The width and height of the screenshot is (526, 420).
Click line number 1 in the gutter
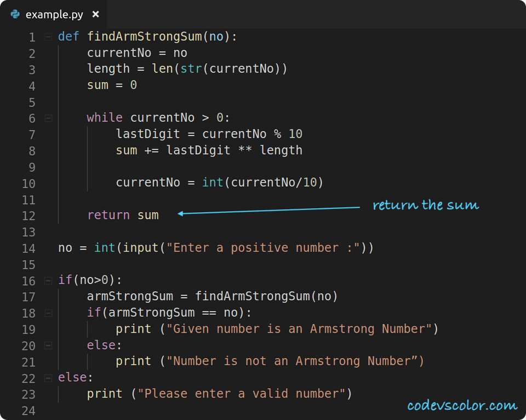click(x=32, y=37)
